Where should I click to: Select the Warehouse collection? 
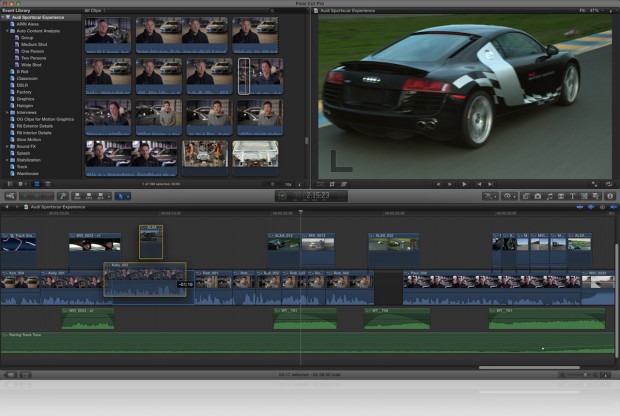[x=27, y=173]
